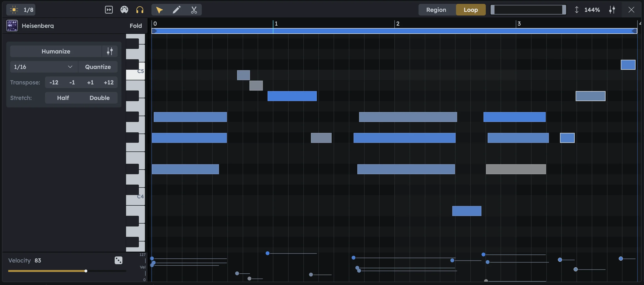Click the Quantize button
The height and width of the screenshot is (285, 644).
coord(98,67)
